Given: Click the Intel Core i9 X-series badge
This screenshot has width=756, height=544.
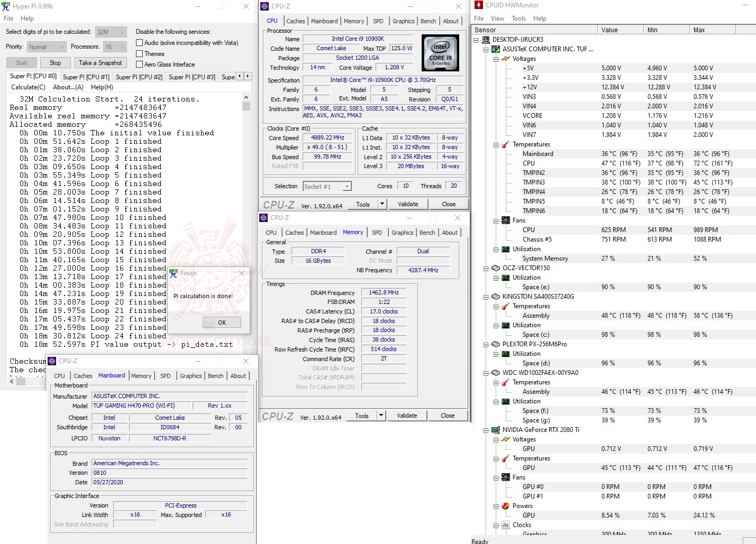Looking at the screenshot, I should click(440, 52).
